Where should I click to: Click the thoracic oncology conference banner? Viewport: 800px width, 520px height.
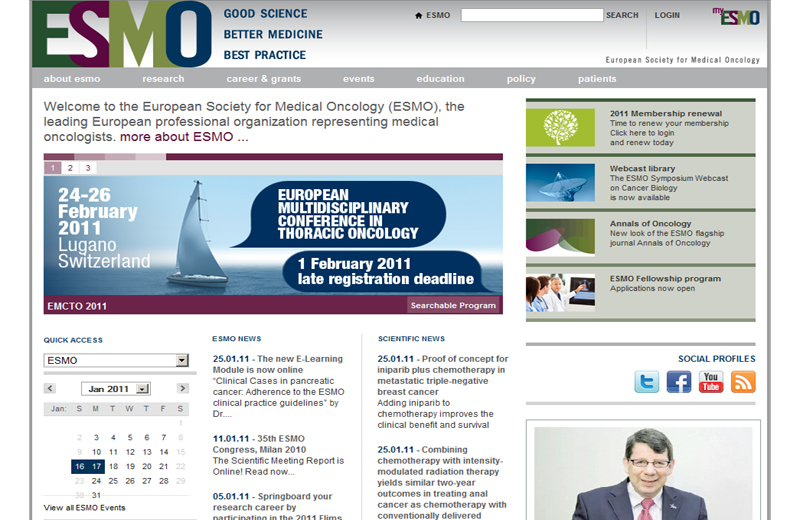(273, 235)
